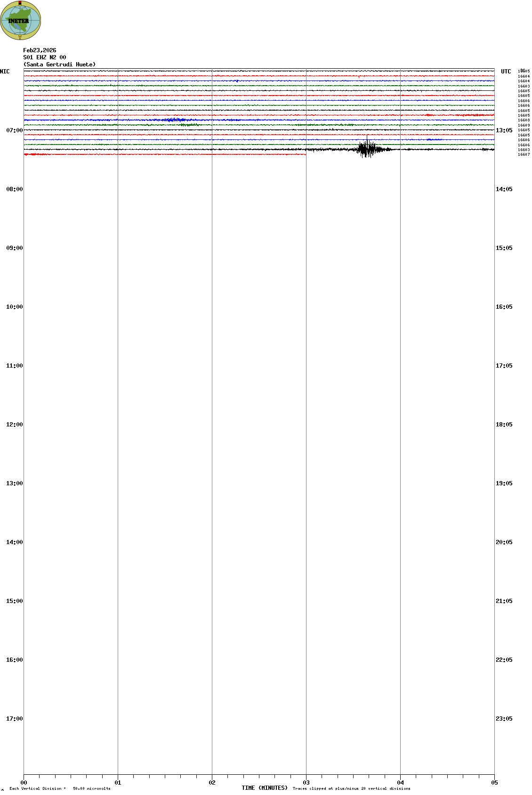
Task: Click the 23:05 UTC time label
Action: (x=504, y=719)
